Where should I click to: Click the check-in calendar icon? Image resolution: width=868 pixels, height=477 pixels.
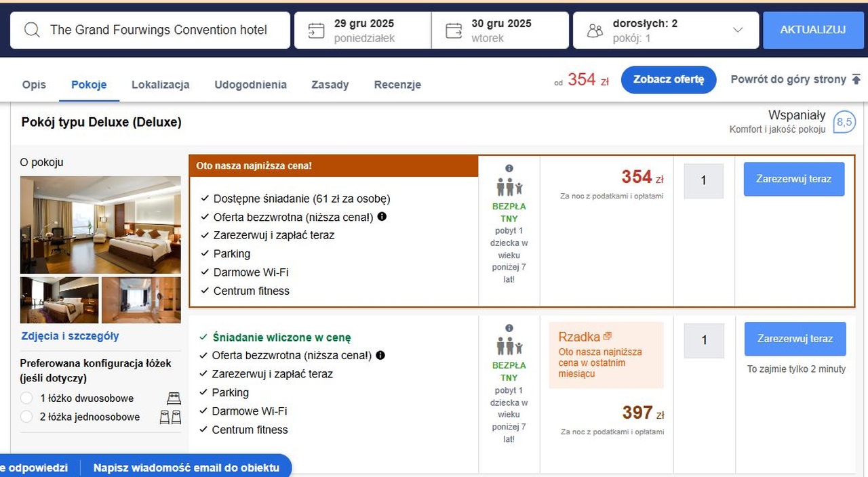(316, 30)
